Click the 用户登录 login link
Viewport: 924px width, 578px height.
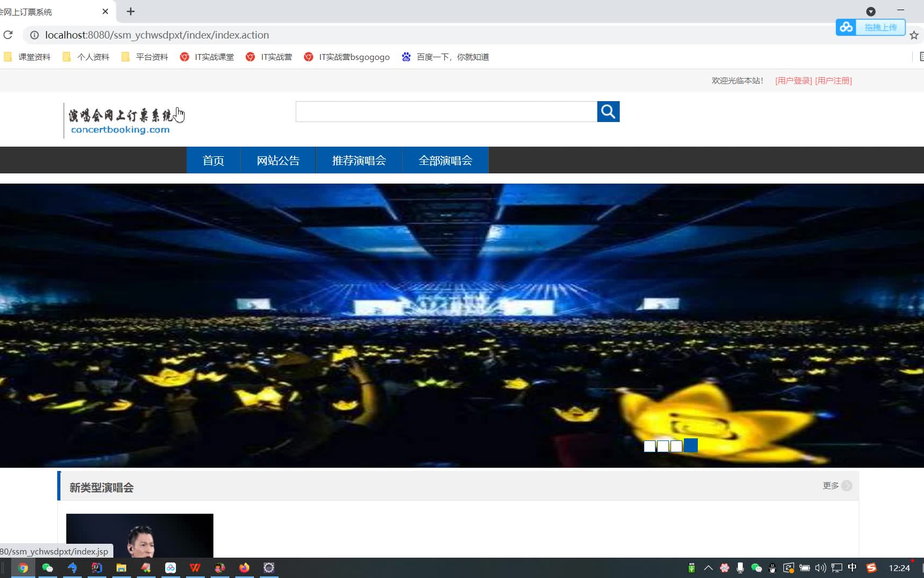[x=793, y=81]
